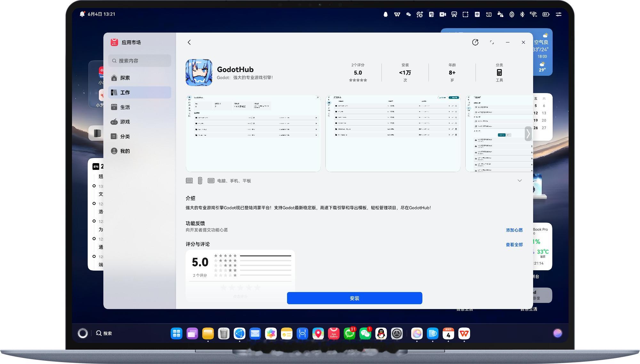
Task: Click date and time 6月4日 13:21
Action: (101, 14)
